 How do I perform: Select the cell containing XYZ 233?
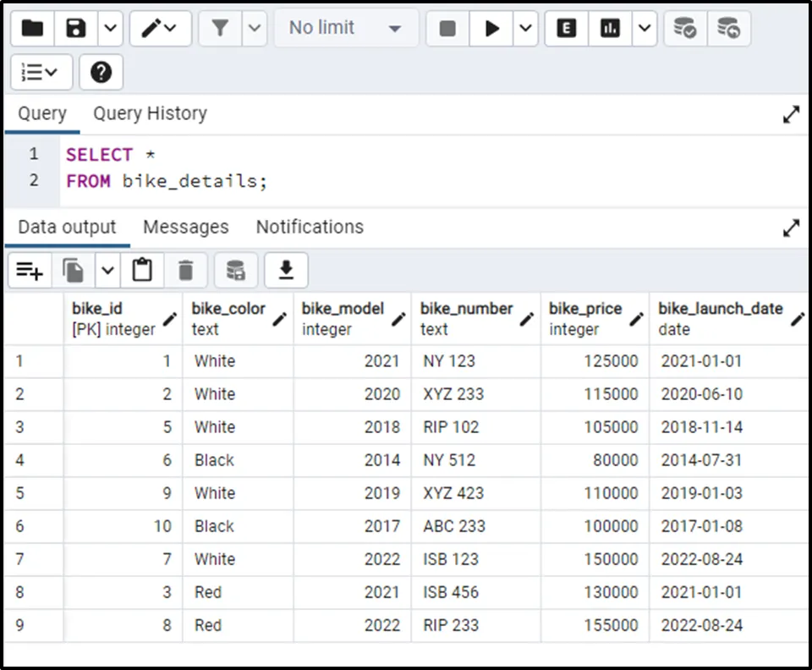453,394
